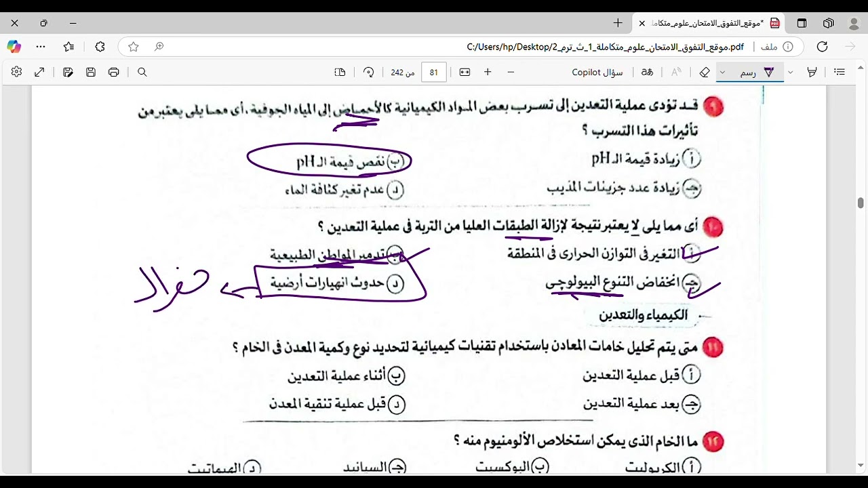
Task: Search inside the PDF
Action: [142, 72]
